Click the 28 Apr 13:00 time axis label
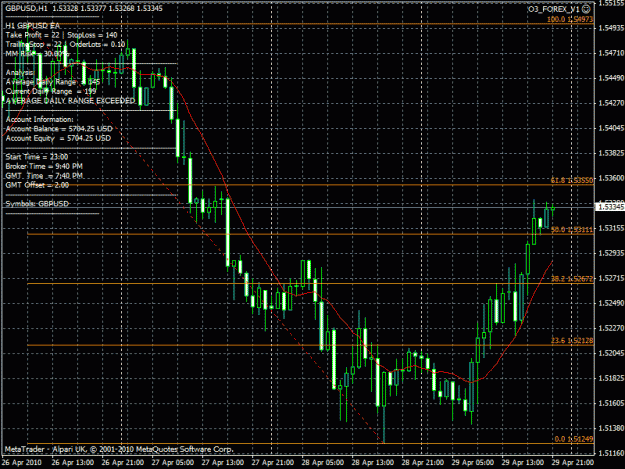The width and height of the screenshot is (625, 469). tap(373, 463)
